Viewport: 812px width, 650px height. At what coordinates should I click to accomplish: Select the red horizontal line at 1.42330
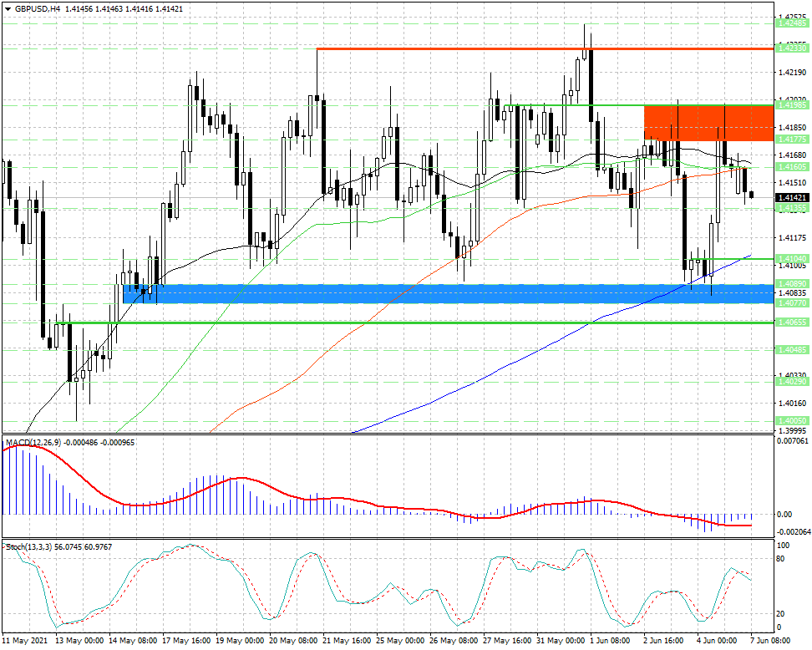pyautogui.click(x=546, y=48)
